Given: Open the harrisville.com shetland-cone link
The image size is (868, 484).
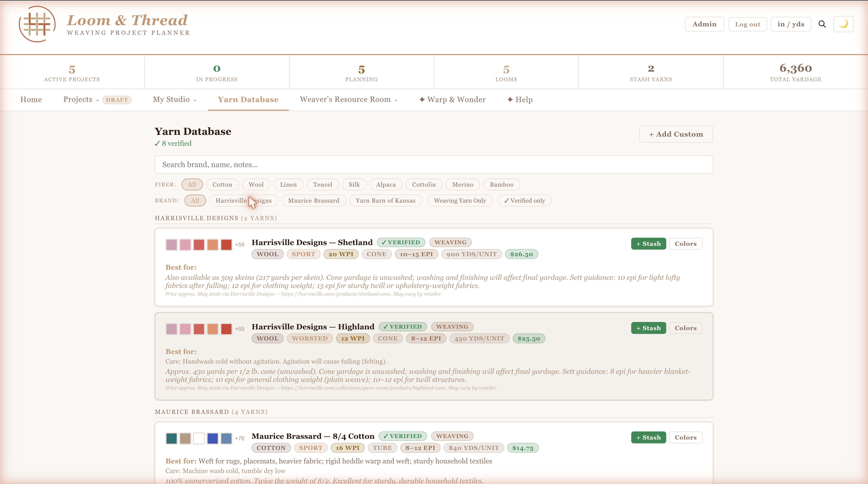Looking at the screenshot, I should coord(336,294).
